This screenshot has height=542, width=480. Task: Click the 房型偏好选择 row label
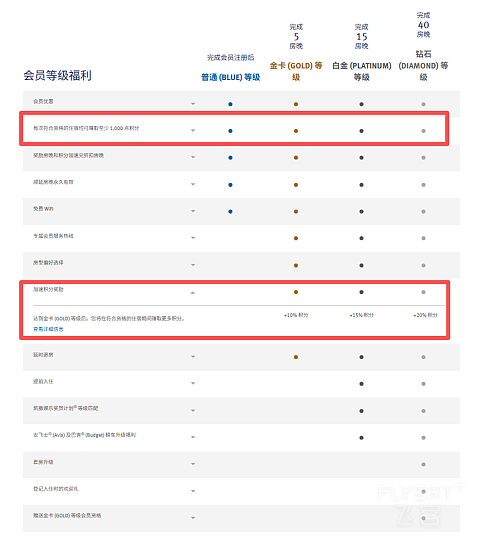pos(48,262)
